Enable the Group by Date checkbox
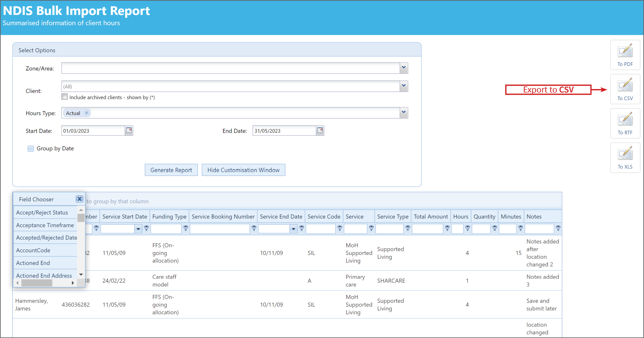 click(x=31, y=149)
